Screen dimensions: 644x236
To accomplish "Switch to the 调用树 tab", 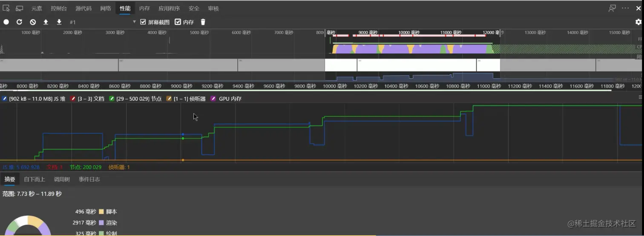I will point(62,179).
